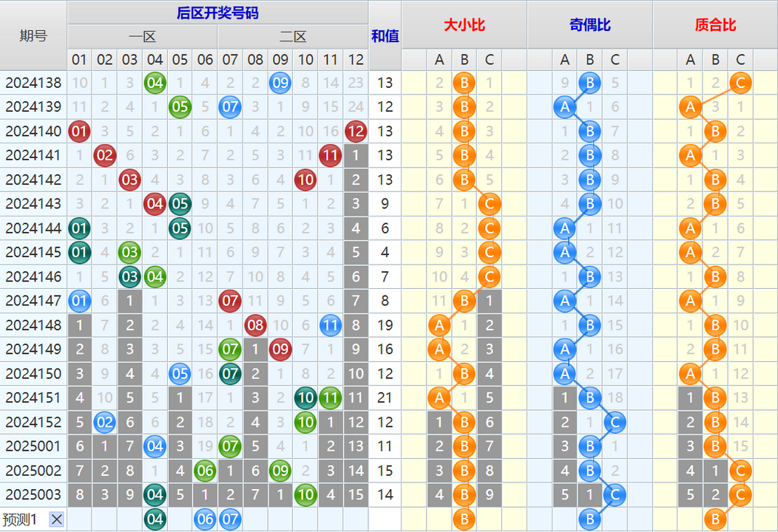Select the blue 01 ball in row 2024147
The image size is (778, 532).
pyautogui.click(x=79, y=301)
